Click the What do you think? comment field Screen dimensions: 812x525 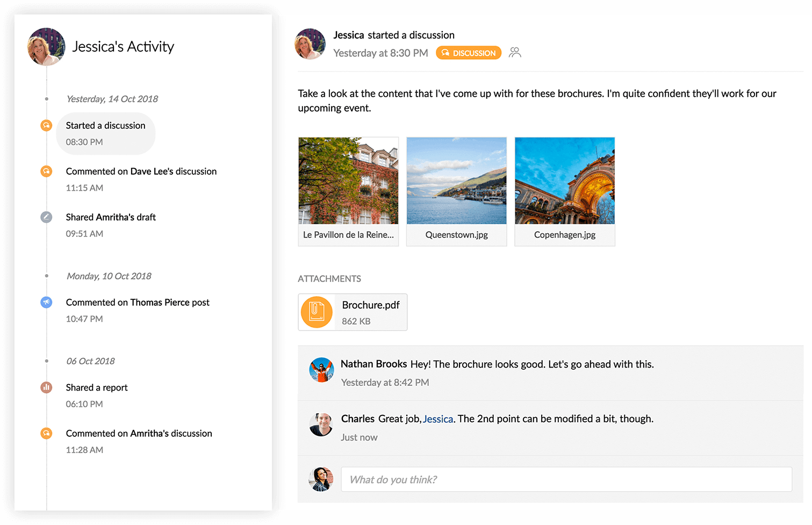click(x=566, y=479)
